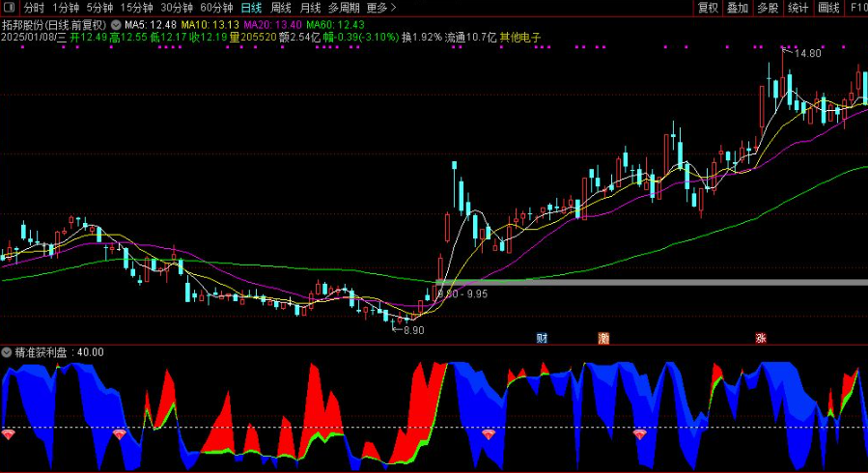The image size is (868, 473).
Task: Expand the 更多 more periods menu
Action: (381, 8)
